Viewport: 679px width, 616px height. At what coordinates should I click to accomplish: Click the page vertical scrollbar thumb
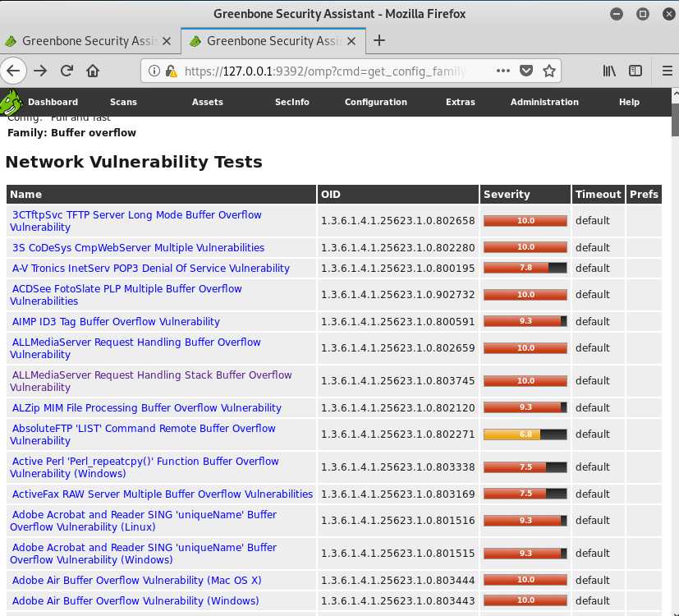tap(675, 120)
